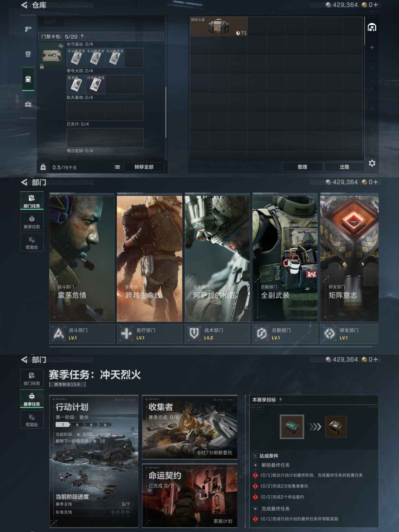Open the toolbox category in warehouse sidebar

(28, 104)
